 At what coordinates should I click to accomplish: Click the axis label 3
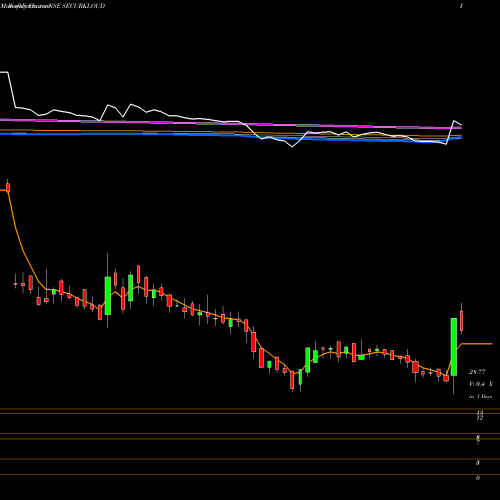click(x=478, y=463)
